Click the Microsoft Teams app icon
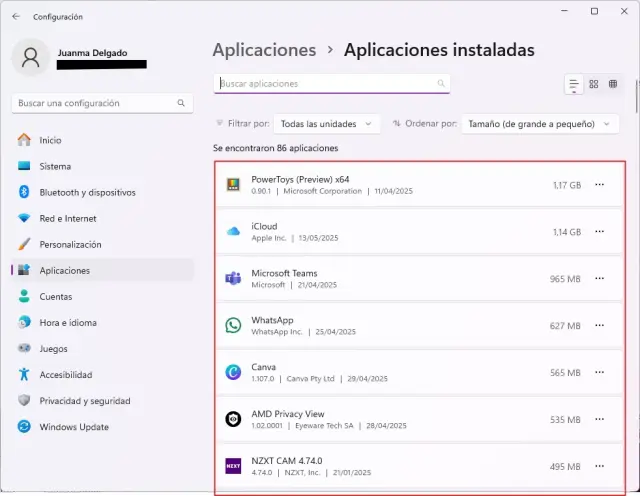 click(x=233, y=278)
